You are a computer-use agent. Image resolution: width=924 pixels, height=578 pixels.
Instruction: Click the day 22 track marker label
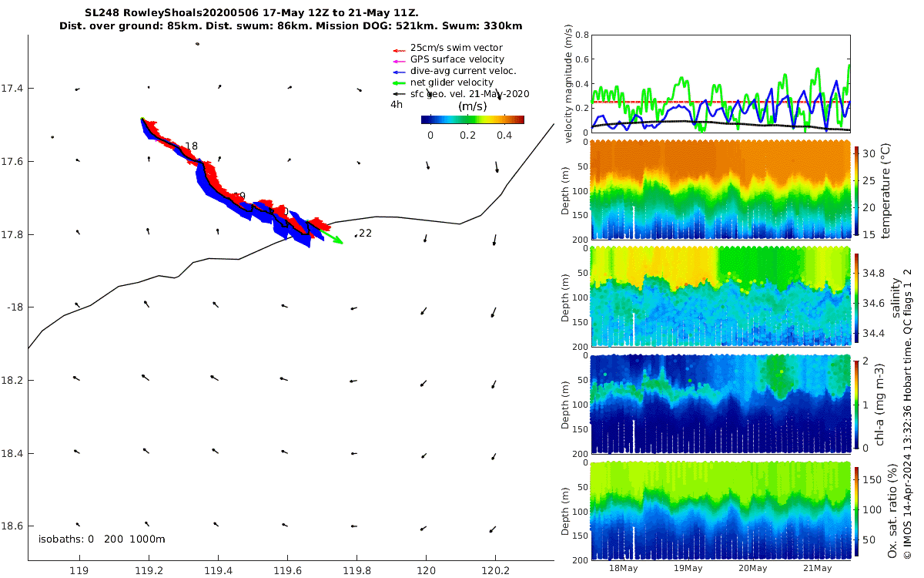[365, 233]
